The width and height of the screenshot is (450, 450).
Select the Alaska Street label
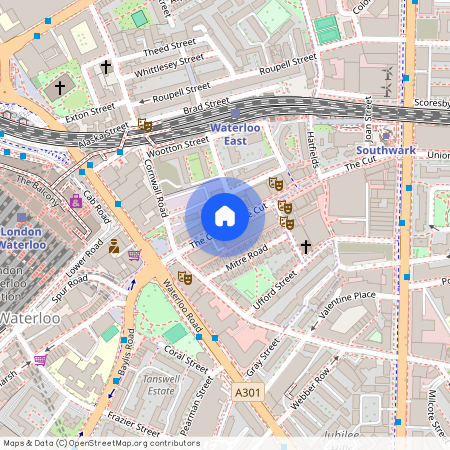click(103, 135)
